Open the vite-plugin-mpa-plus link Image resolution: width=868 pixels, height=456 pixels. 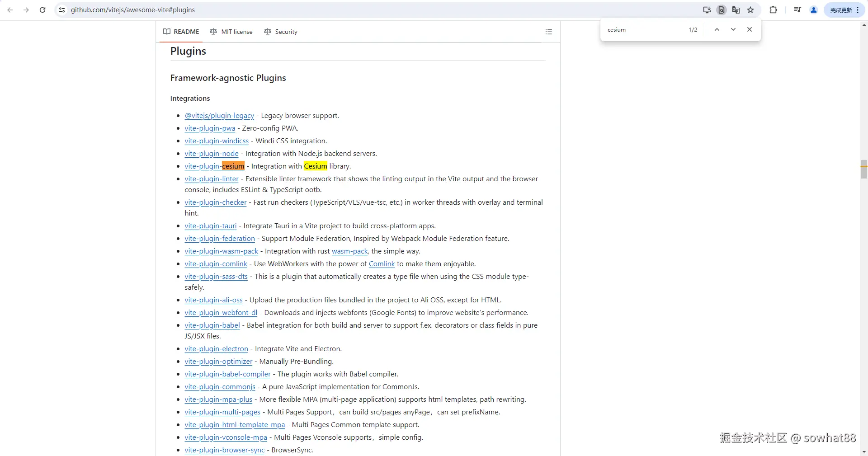point(218,400)
